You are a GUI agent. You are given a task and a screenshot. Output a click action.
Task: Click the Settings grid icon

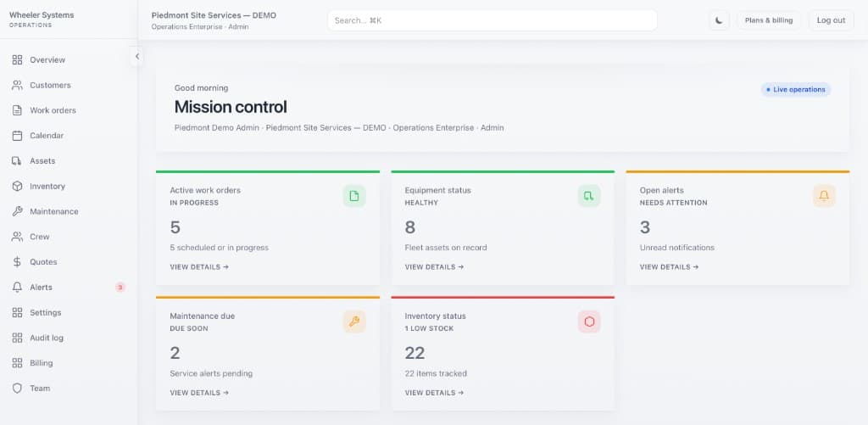click(17, 312)
